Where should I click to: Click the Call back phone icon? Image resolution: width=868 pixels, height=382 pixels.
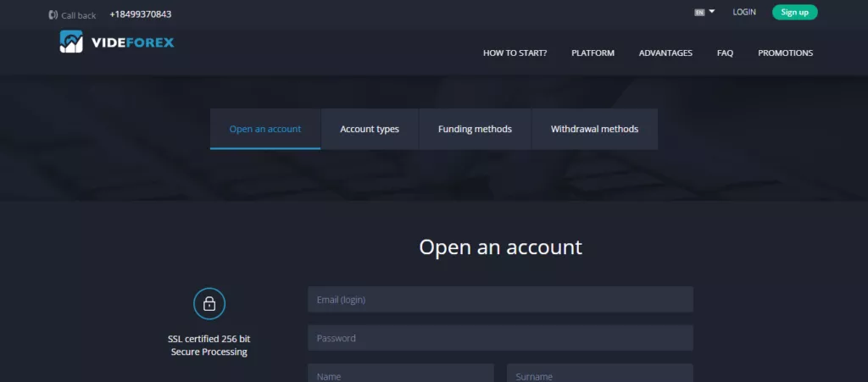point(53,15)
